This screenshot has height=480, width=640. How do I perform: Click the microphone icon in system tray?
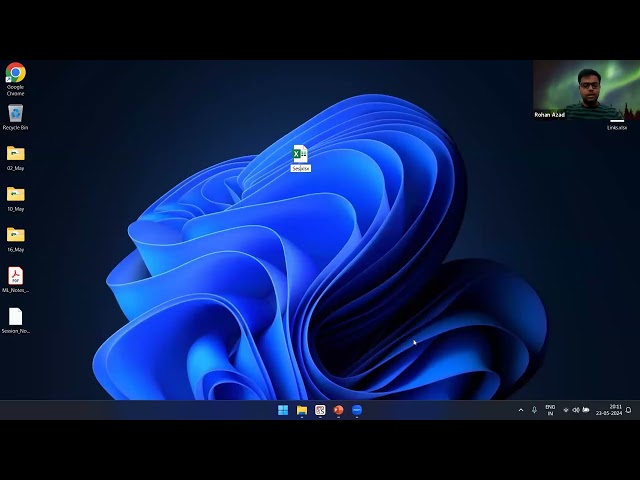point(534,410)
